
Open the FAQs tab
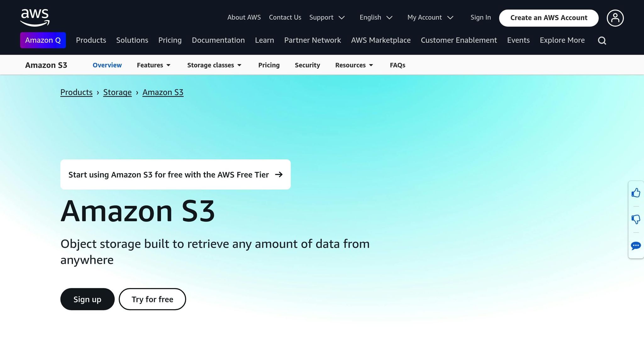pyautogui.click(x=397, y=65)
